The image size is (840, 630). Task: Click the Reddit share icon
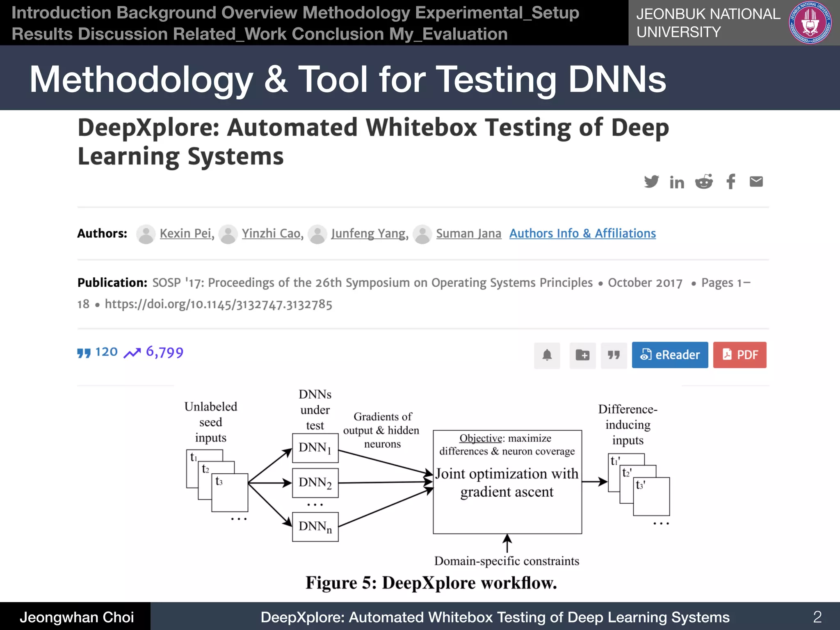[x=704, y=181]
